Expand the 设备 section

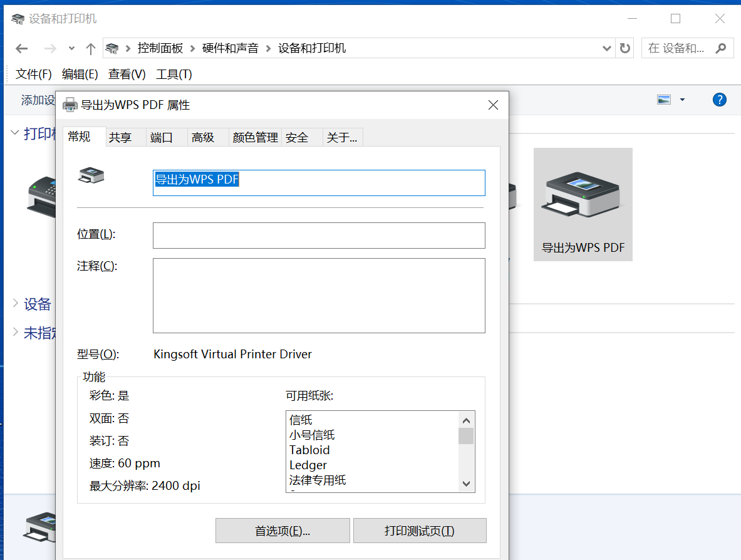click(14, 304)
